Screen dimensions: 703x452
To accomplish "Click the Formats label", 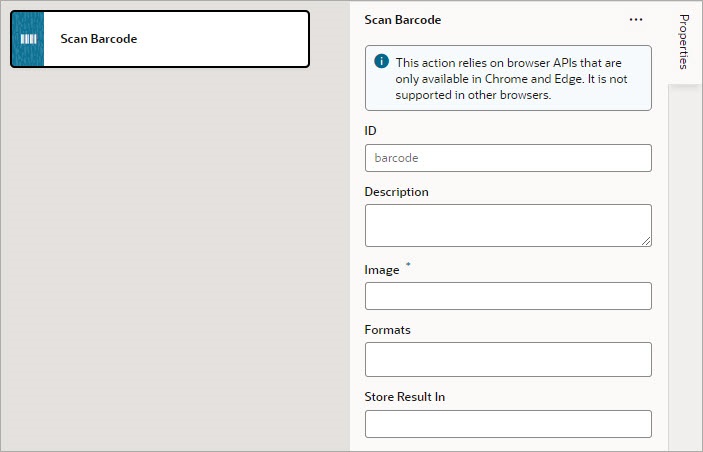I will click(x=387, y=330).
